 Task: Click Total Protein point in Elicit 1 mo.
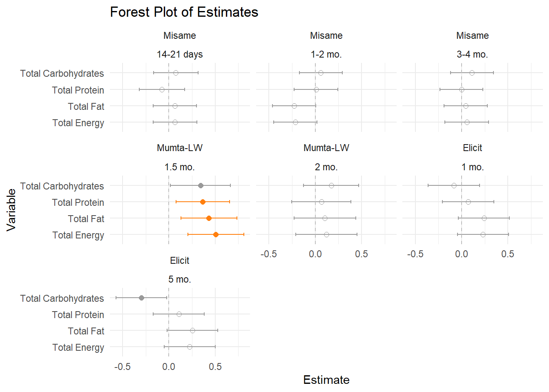pyautogui.click(x=468, y=202)
